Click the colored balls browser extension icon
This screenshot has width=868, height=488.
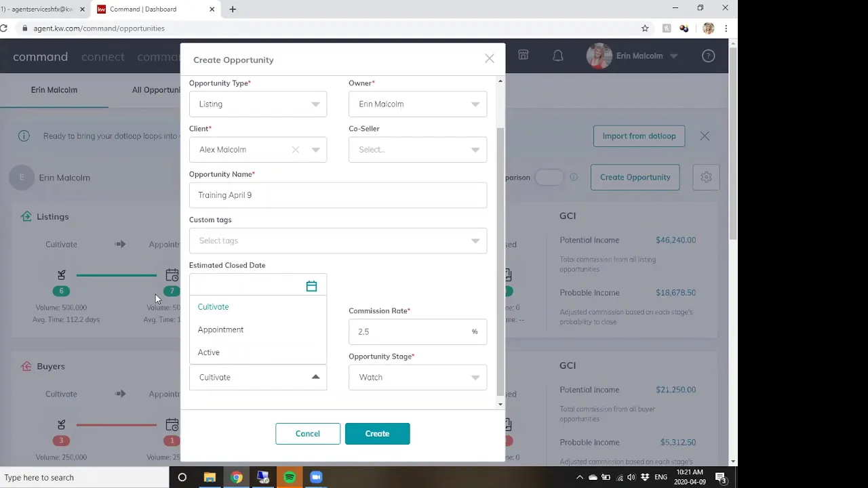pos(684,28)
